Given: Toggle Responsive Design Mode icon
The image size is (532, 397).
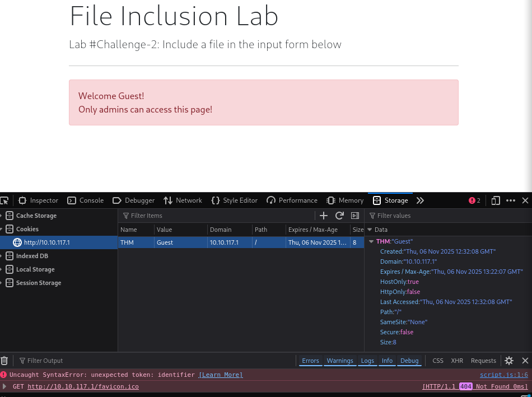Looking at the screenshot, I should [496, 200].
